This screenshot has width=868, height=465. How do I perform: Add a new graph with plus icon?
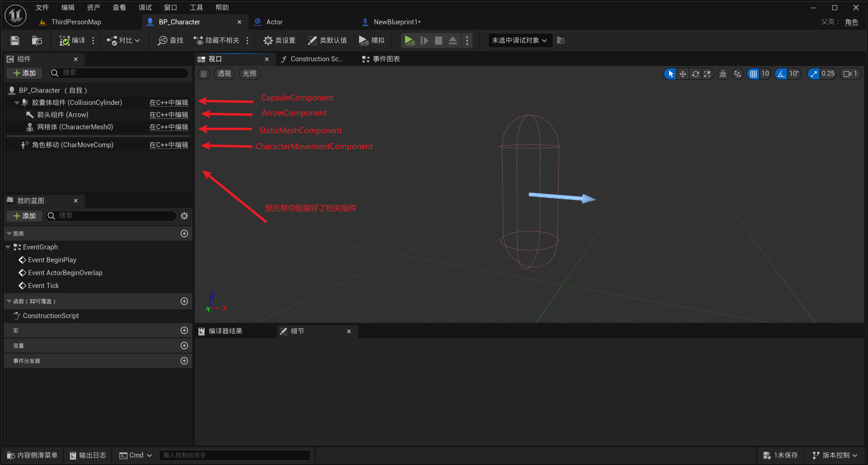(x=184, y=234)
